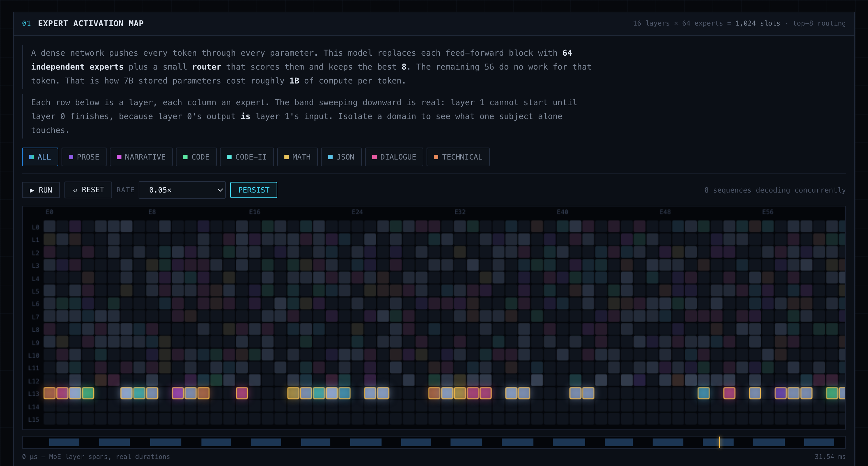The height and width of the screenshot is (466, 868).
Task: Click the L7 row label
Action: [35, 317]
